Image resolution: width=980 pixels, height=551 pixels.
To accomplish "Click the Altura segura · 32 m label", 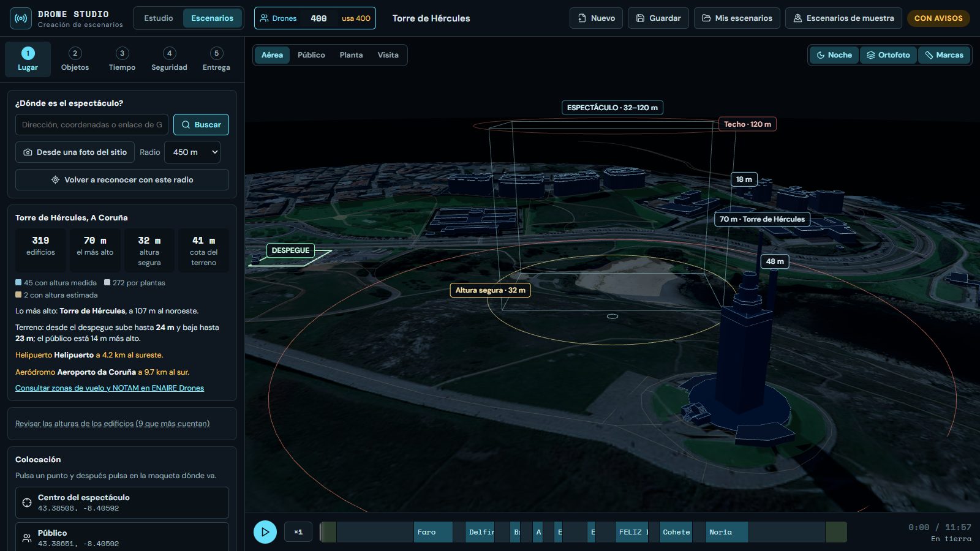I will pyautogui.click(x=490, y=290).
